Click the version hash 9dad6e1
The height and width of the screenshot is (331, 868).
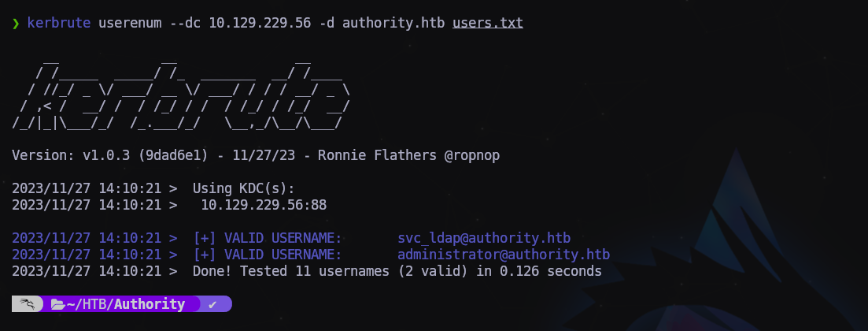click(173, 155)
